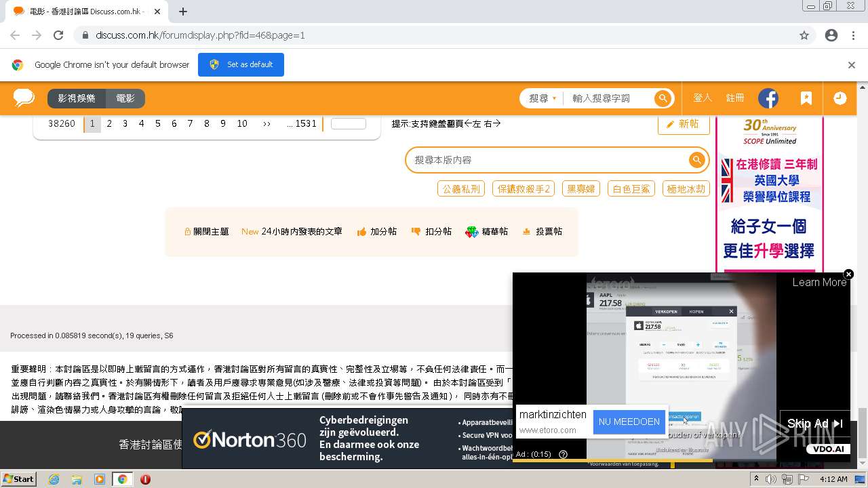
Task: Bookmark this page with star icon
Action: tap(804, 35)
